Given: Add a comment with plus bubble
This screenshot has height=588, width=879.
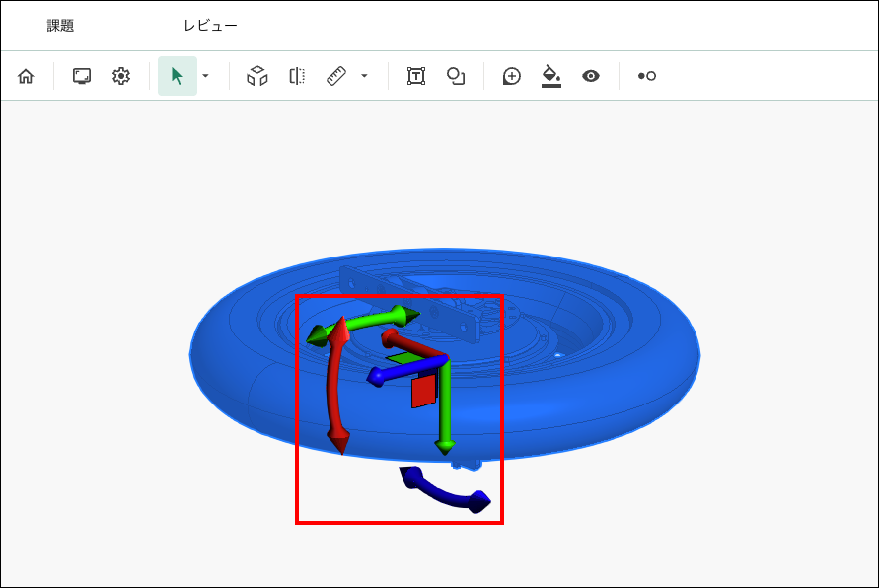Looking at the screenshot, I should coord(512,76).
